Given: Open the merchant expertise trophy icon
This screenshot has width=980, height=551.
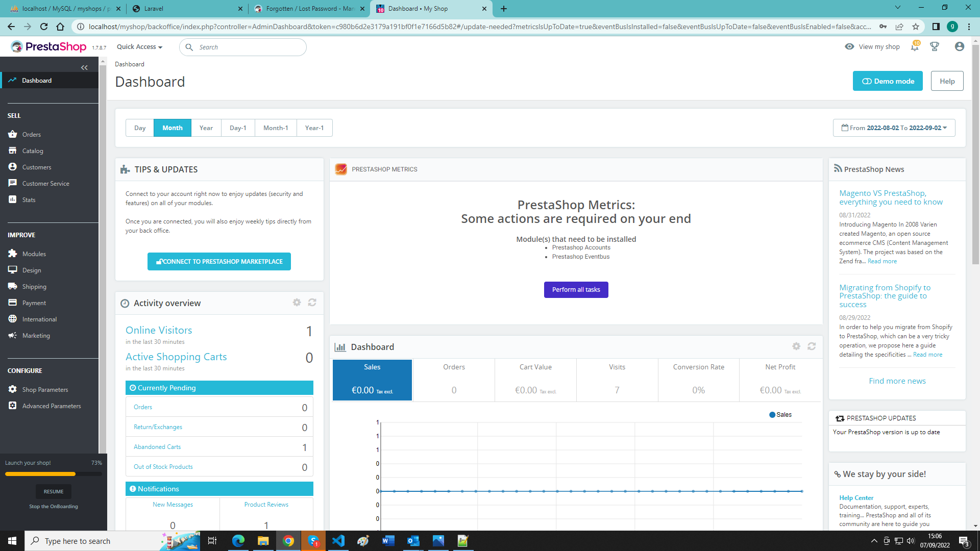Looking at the screenshot, I should click(x=935, y=47).
